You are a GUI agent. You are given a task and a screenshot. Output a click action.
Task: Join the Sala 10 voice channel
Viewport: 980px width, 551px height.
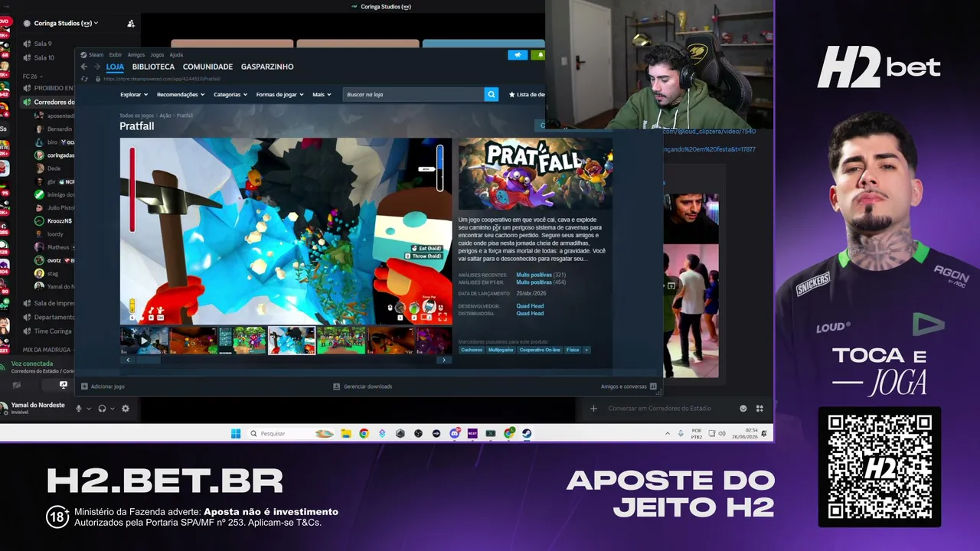[44, 57]
